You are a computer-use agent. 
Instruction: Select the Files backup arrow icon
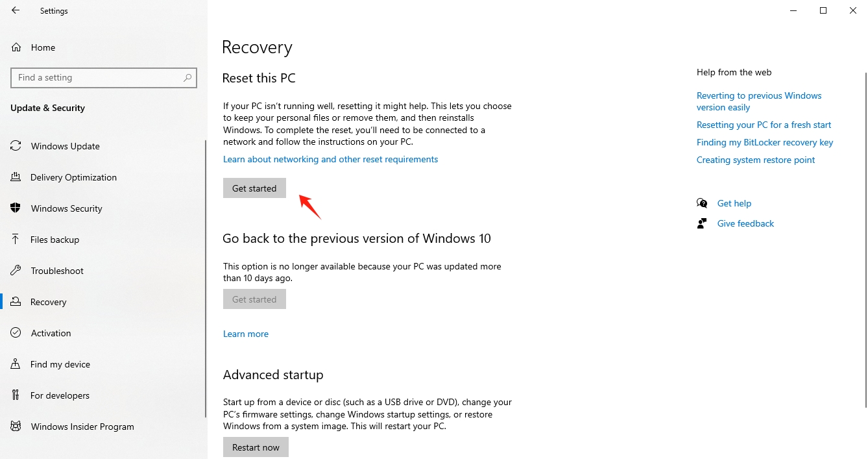(16, 240)
